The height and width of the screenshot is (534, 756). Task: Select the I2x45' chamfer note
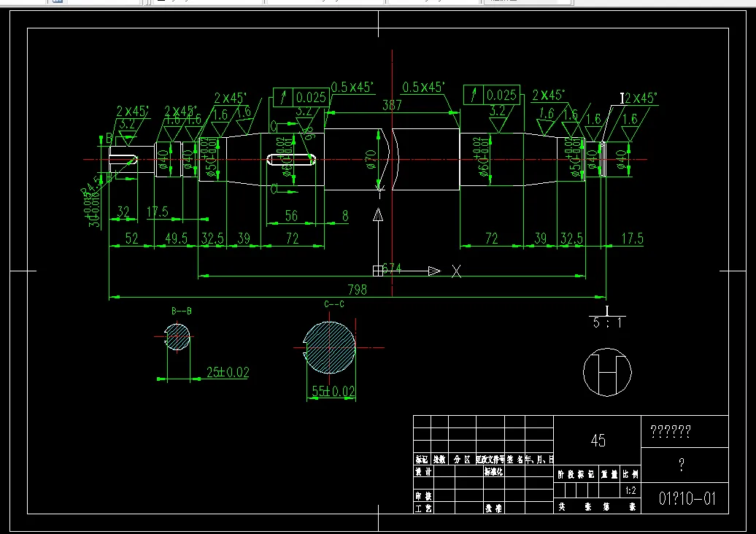tap(639, 98)
